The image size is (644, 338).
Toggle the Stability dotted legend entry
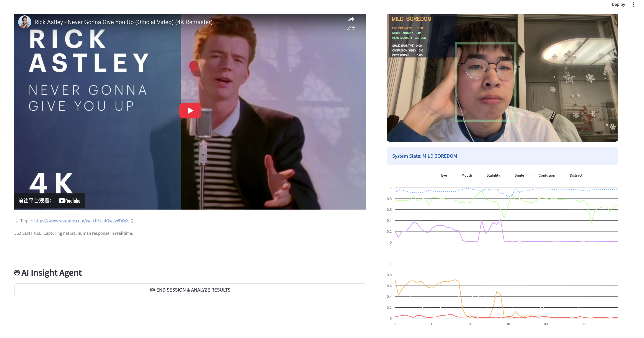(493, 175)
